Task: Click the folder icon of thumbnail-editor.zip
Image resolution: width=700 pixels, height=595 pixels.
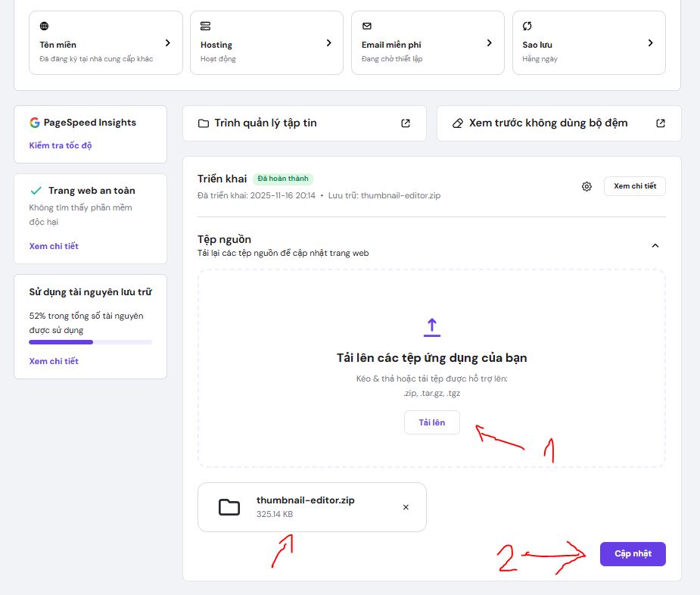Action: [229, 507]
